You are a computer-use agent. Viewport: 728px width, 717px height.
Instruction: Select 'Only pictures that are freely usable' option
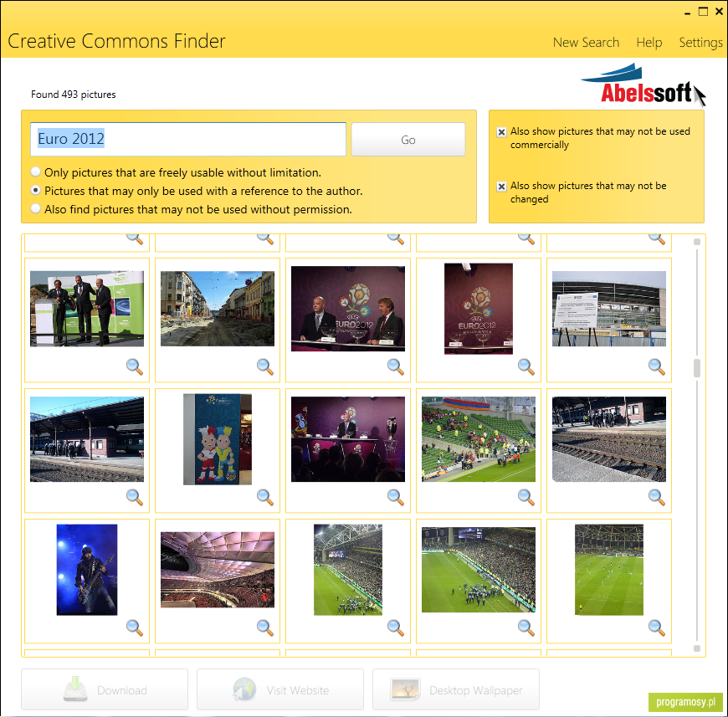(x=36, y=172)
